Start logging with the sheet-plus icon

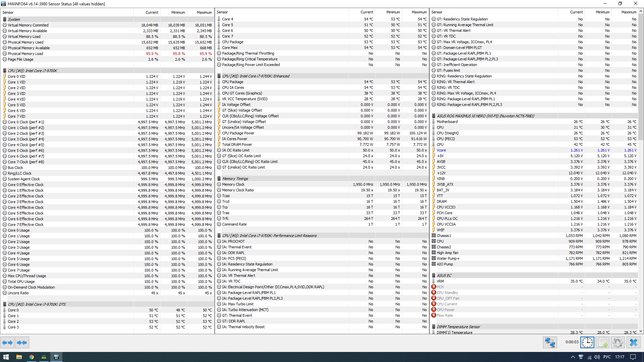pos(602,343)
